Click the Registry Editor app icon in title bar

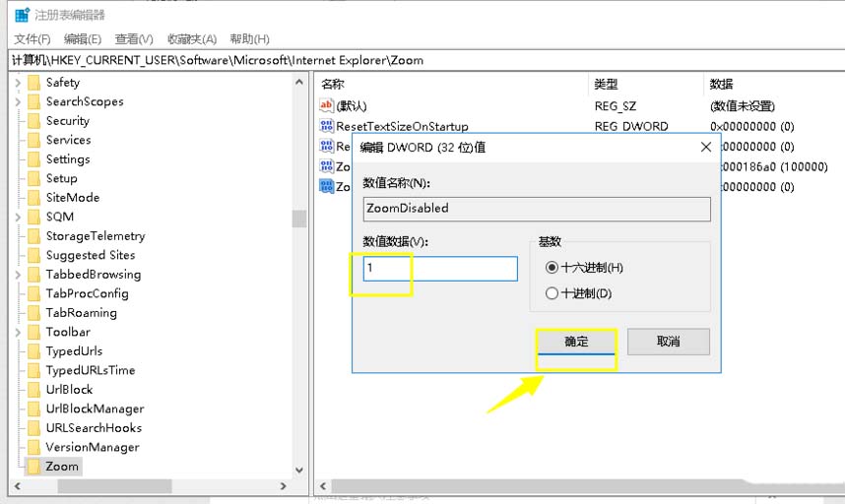pyautogui.click(x=22, y=15)
